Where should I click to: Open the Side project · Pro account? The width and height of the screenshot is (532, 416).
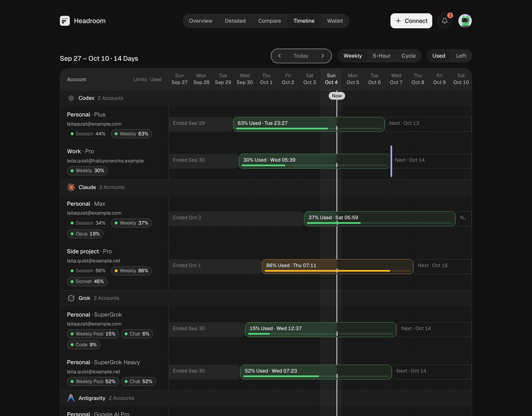pos(89,251)
